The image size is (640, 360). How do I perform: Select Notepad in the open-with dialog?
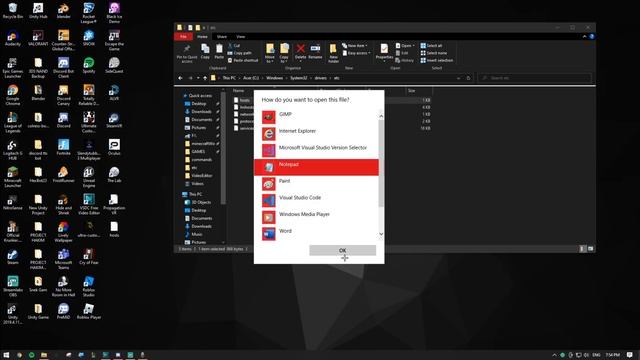[x=316, y=167]
